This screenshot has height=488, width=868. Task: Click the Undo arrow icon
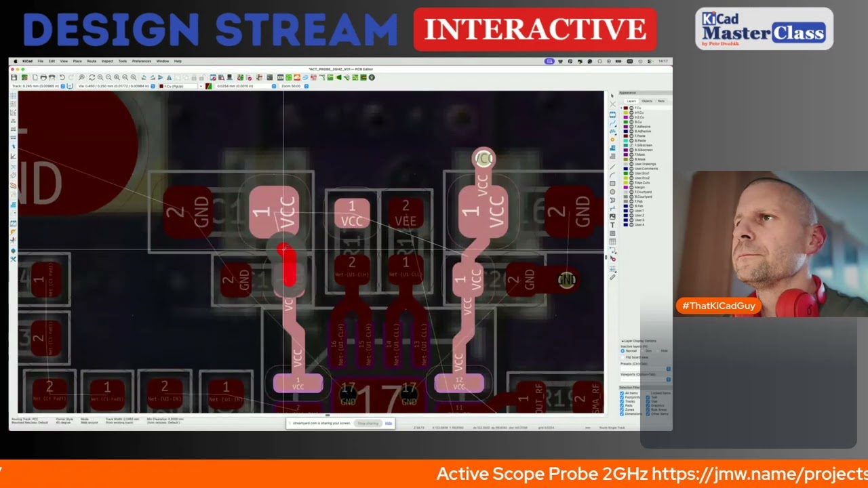(x=62, y=77)
